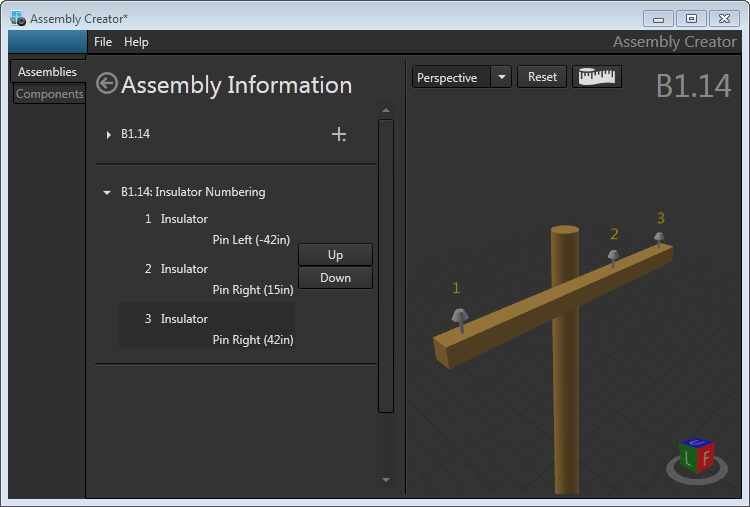Click the plus icon next to B1.14
Image resolution: width=750 pixels, height=507 pixels.
pyautogui.click(x=340, y=134)
